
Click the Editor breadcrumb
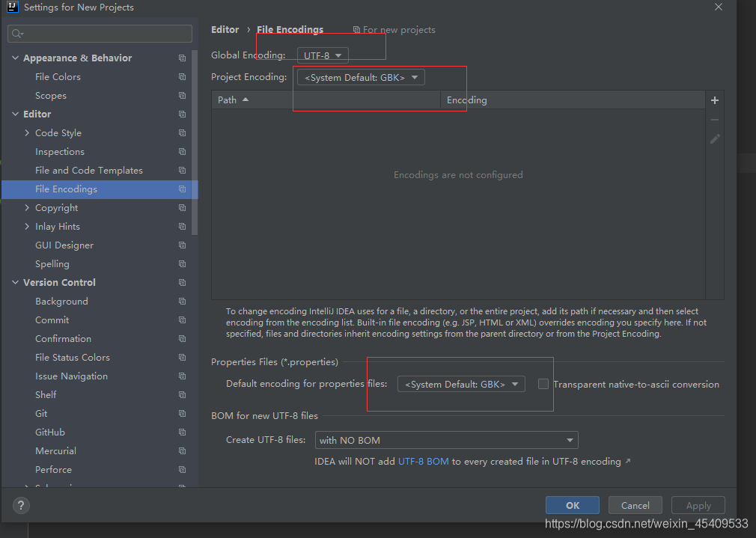[225, 29]
